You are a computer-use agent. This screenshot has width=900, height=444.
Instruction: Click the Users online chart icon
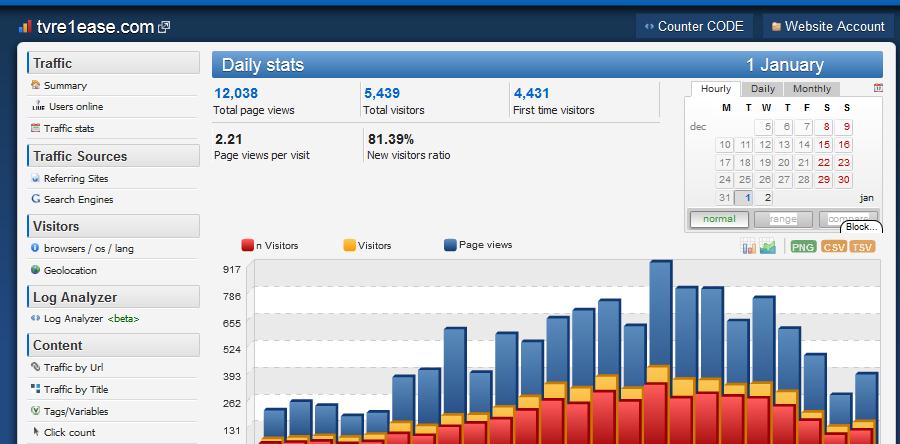[38, 106]
